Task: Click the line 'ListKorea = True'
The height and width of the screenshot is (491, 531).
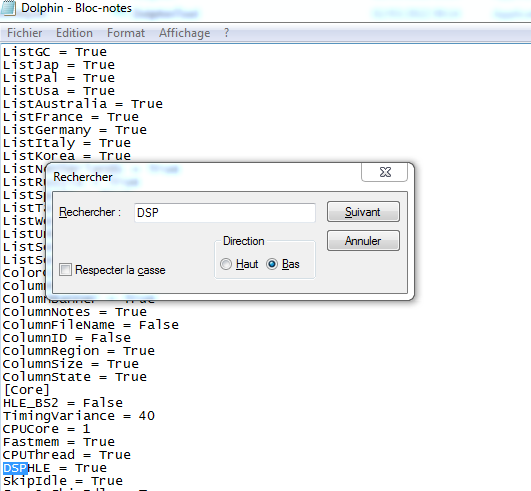Action: [x=67, y=156]
